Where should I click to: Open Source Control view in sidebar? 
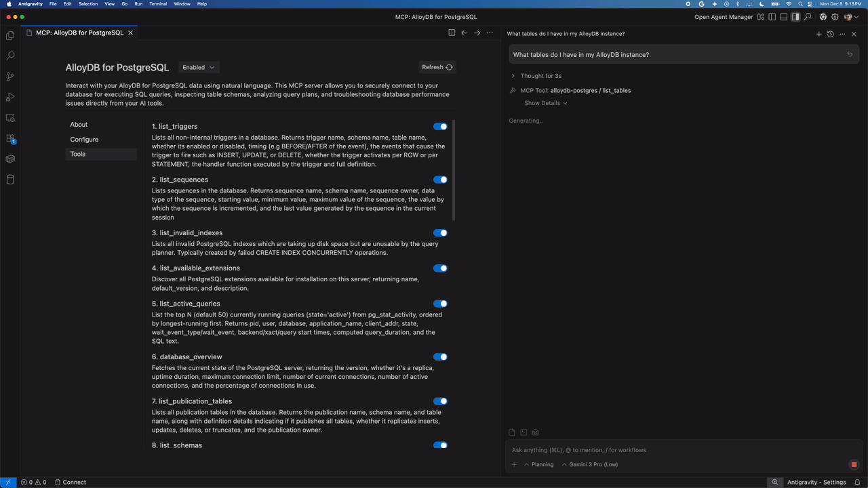[x=10, y=77]
